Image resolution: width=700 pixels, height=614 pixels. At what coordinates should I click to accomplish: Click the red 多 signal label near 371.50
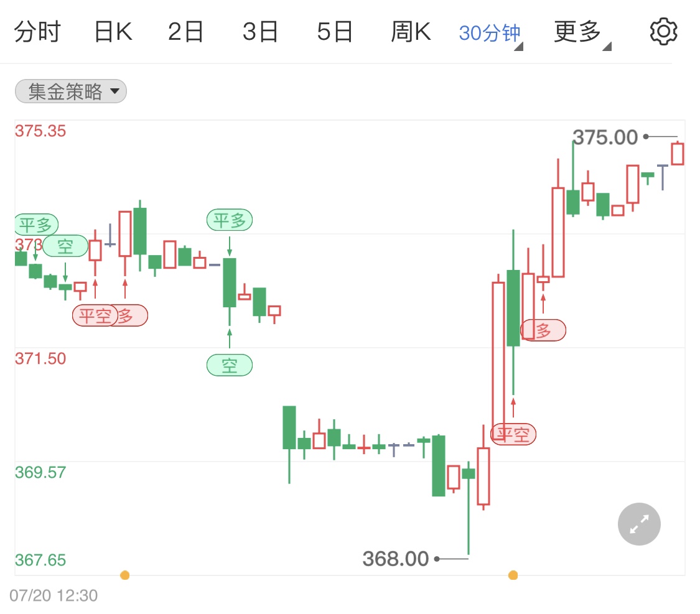coord(543,330)
